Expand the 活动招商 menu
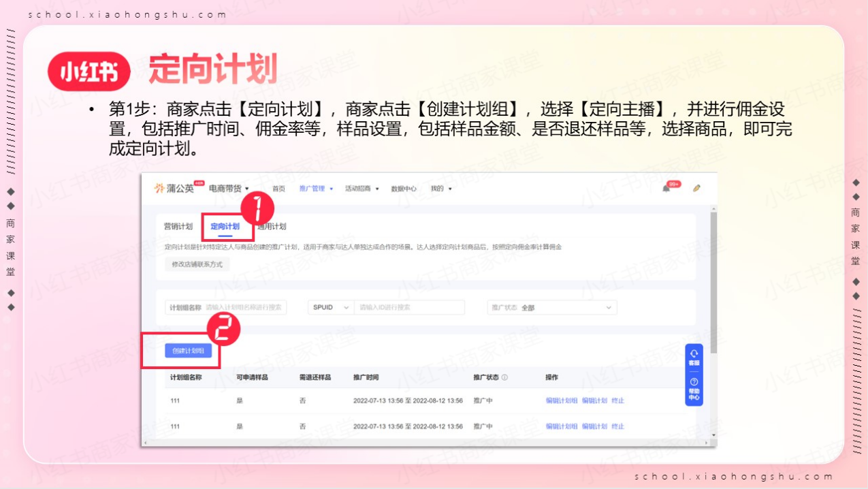 [361, 189]
